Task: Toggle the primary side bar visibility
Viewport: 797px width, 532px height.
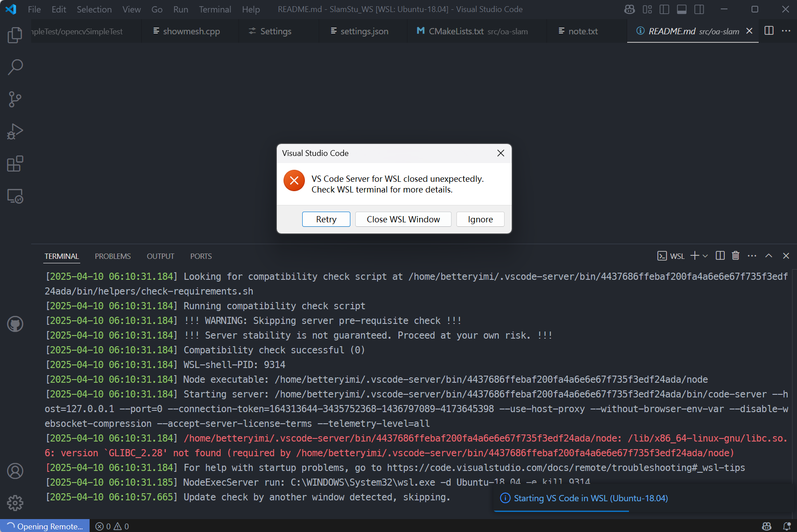Action: point(664,9)
